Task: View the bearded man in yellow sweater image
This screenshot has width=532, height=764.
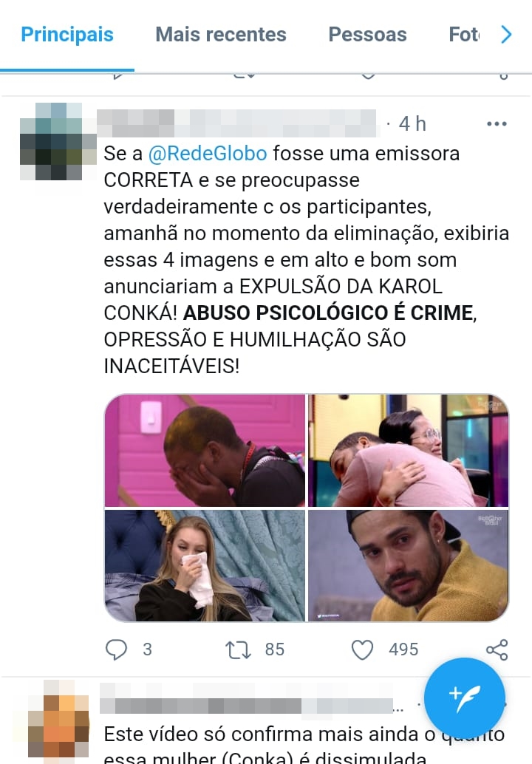Action: click(x=409, y=566)
